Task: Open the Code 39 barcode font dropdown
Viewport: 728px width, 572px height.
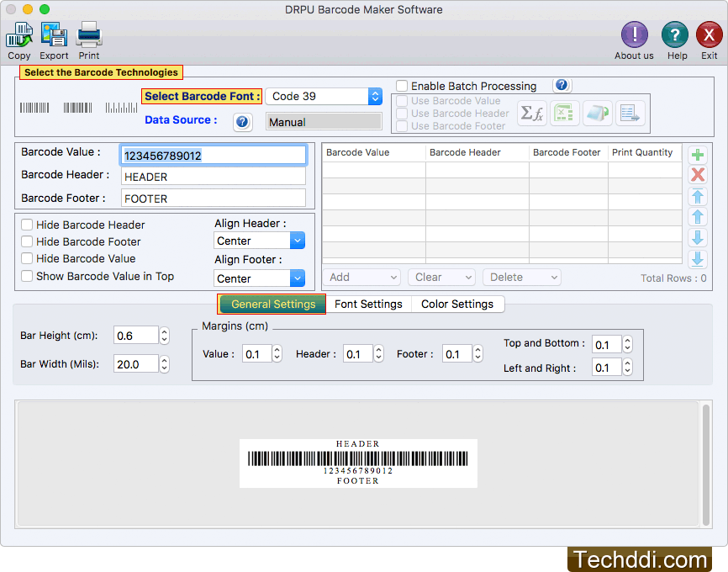Action: point(324,96)
